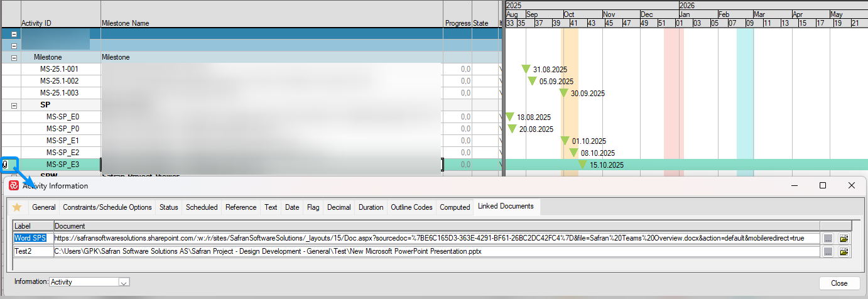
Task: Click milestone marker dated 30.09.2025
Action: click(564, 93)
